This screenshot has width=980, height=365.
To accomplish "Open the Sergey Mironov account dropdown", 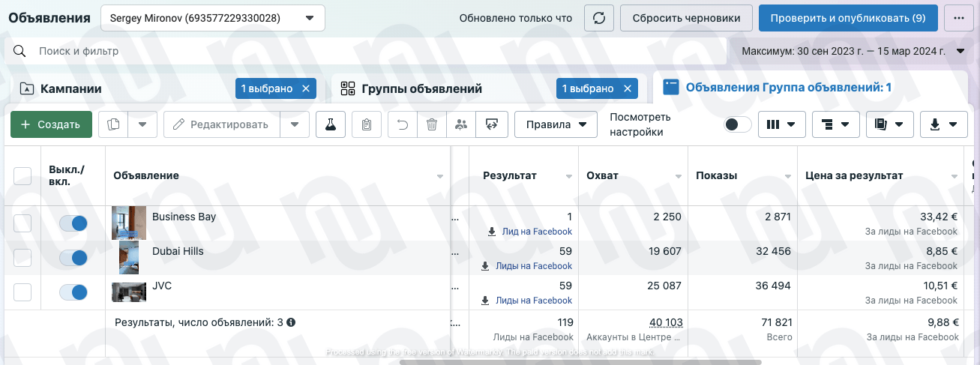I will [213, 18].
